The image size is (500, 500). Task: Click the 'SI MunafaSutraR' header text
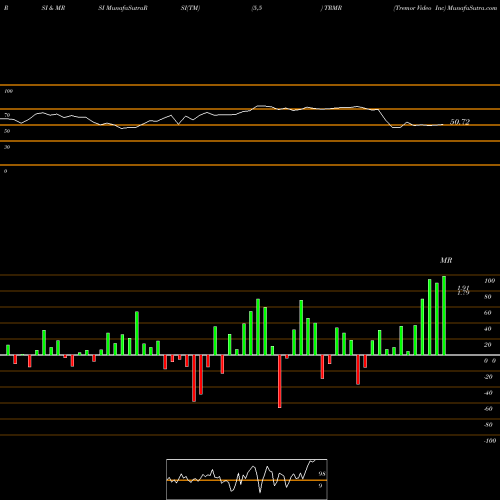[x=123, y=8]
